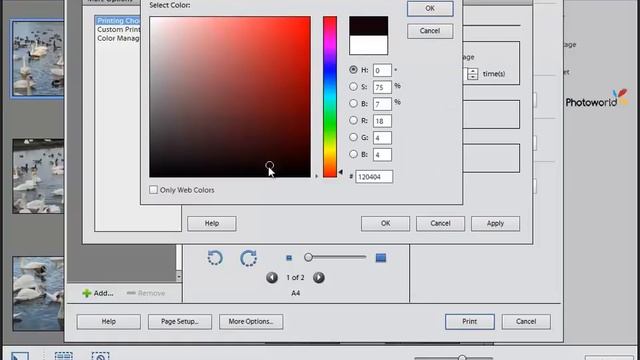This screenshot has width=640, height=360.
Task: Click the rotate right icon
Action: coord(249,258)
